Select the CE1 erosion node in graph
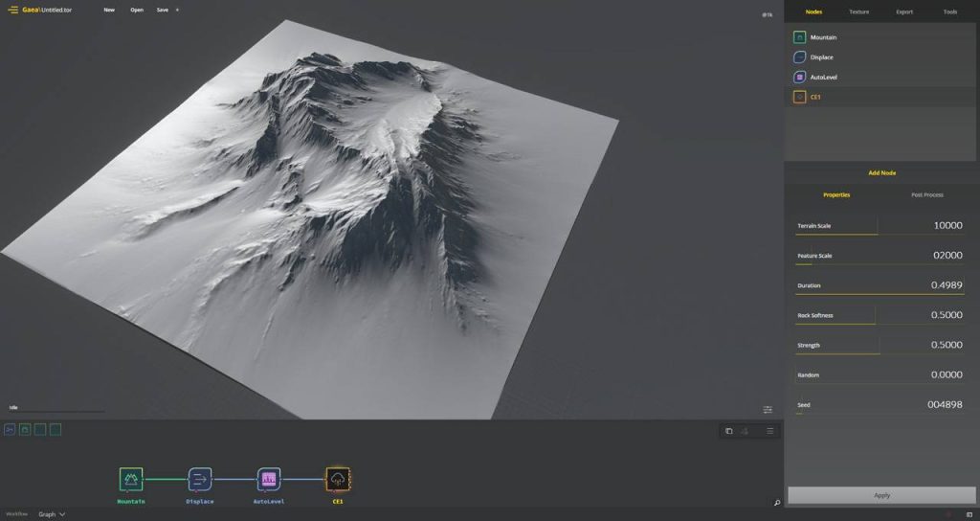980x521 pixels. [338, 478]
